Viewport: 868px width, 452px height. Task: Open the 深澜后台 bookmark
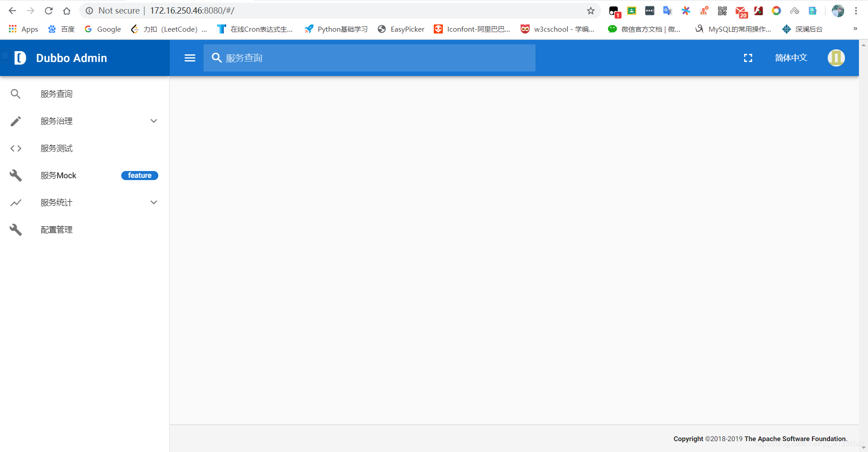[x=803, y=29]
